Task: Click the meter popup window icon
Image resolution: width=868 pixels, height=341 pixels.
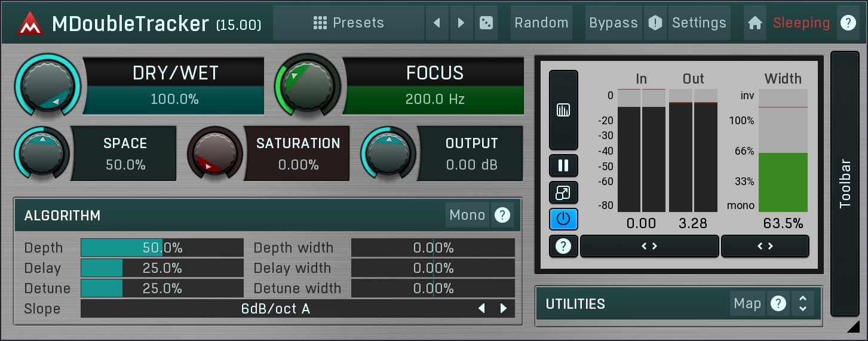Action: tap(563, 193)
